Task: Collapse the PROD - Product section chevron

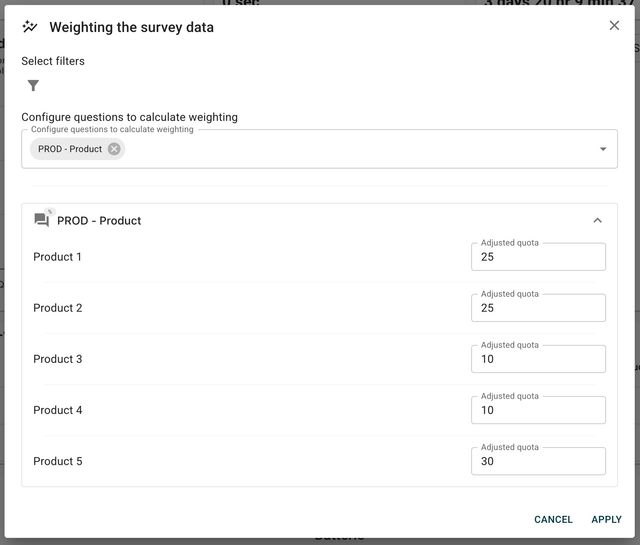Action: coord(597,220)
